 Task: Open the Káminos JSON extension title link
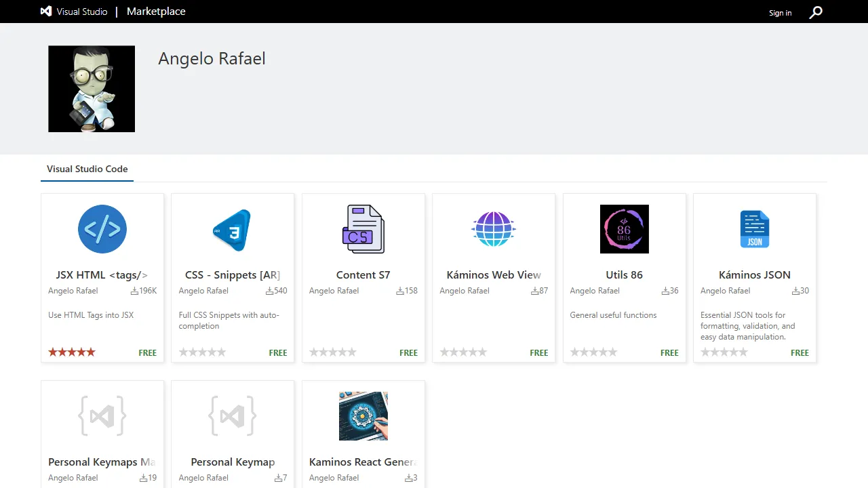(x=754, y=274)
